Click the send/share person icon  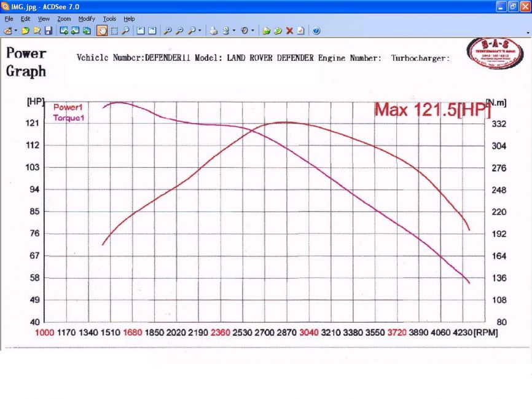tap(225, 31)
